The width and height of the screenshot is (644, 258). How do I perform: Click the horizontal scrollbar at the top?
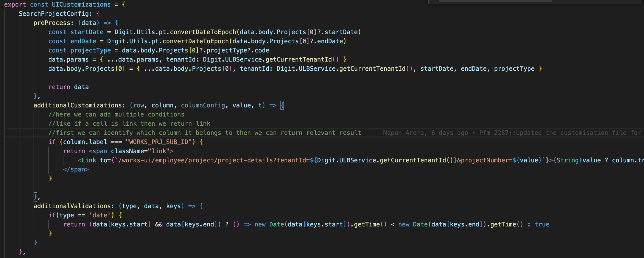click(495, 1)
